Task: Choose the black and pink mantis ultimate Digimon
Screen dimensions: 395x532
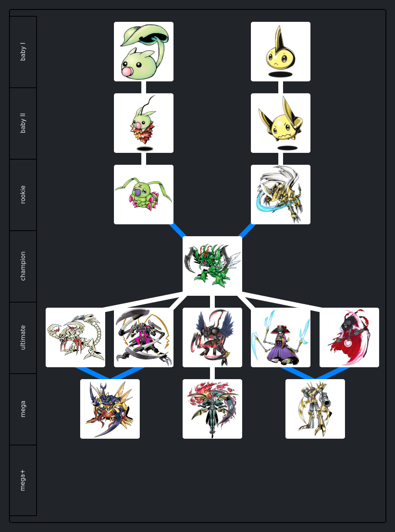Action: click(x=144, y=337)
